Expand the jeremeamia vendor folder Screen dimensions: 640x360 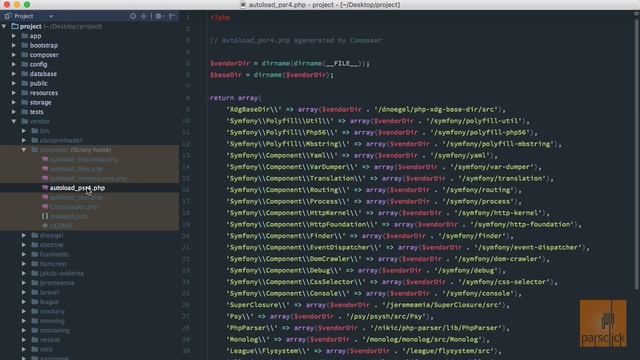[24, 283]
